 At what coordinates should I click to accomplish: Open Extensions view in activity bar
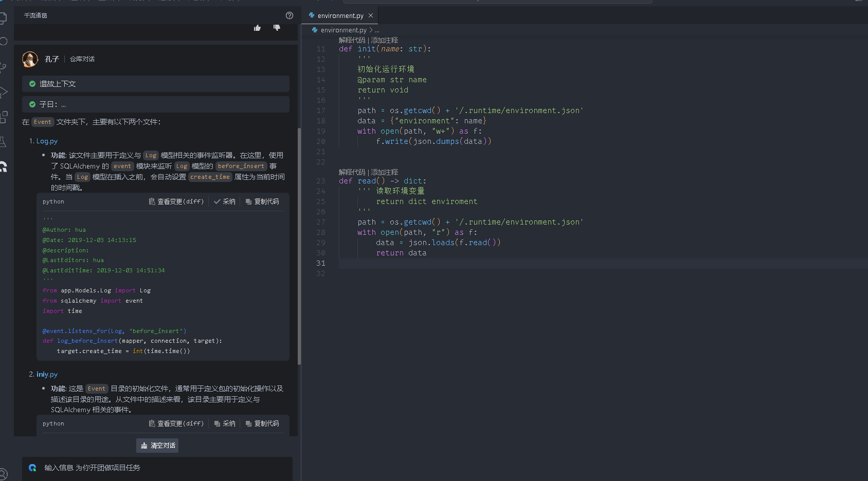3,117
